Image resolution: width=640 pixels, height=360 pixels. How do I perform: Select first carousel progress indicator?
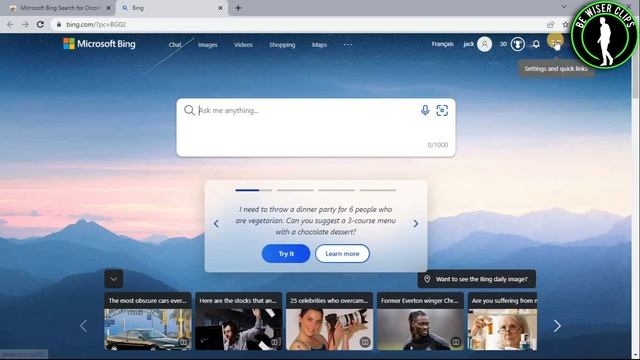coord(253,190)
